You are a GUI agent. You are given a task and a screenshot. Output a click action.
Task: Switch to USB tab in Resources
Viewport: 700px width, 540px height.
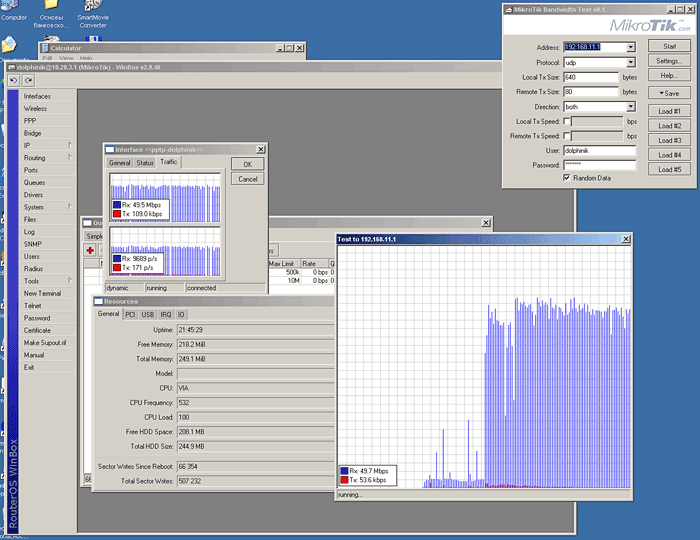pos(148,315)
